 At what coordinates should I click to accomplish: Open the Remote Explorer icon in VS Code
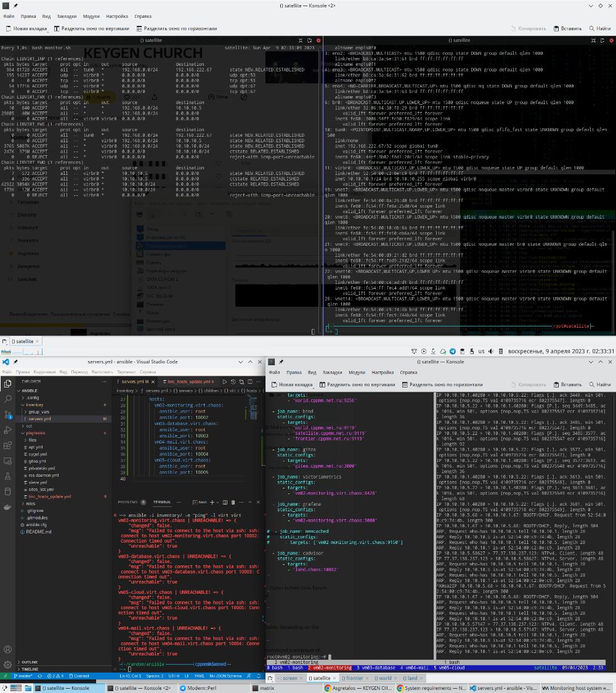[x=7, y=461]
